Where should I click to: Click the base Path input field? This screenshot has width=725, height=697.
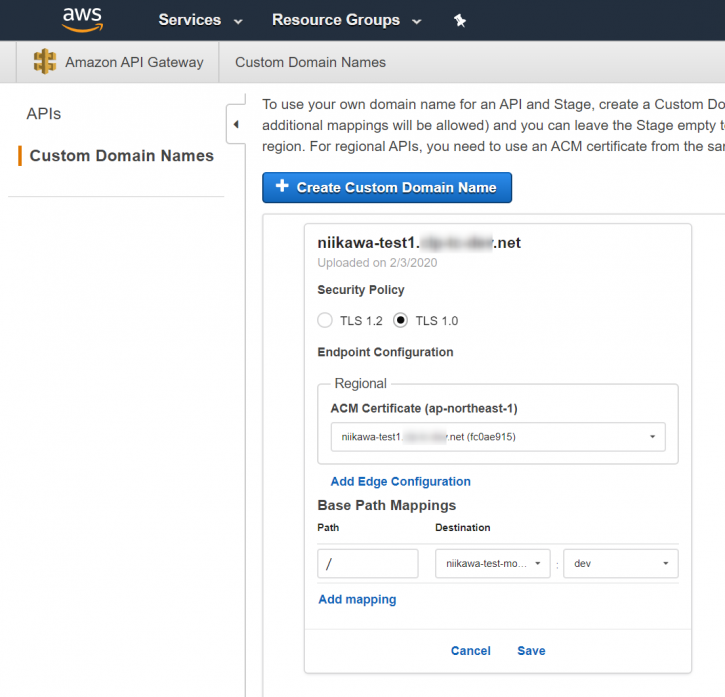tap(368, 563)
